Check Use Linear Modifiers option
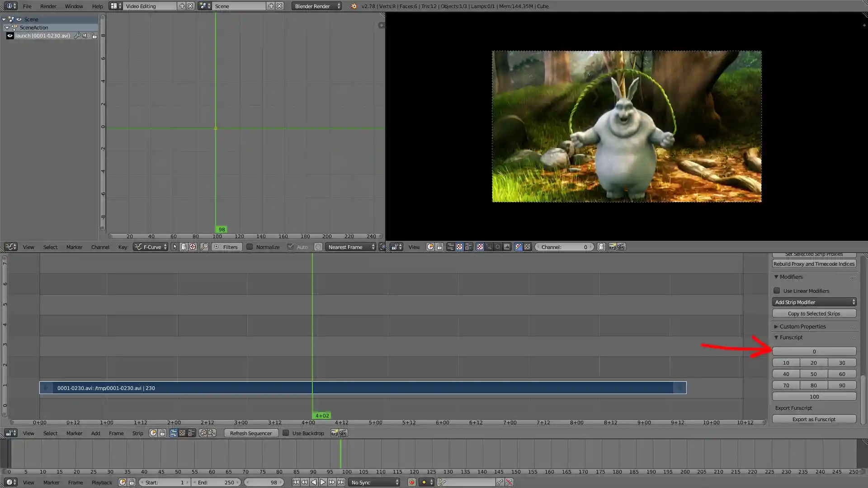 777,291
